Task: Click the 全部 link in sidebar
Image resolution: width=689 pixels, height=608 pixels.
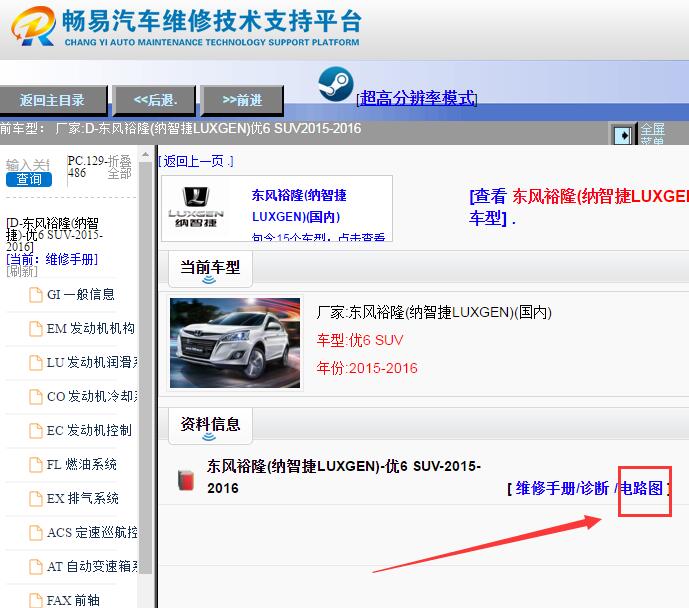Action: 120,174
